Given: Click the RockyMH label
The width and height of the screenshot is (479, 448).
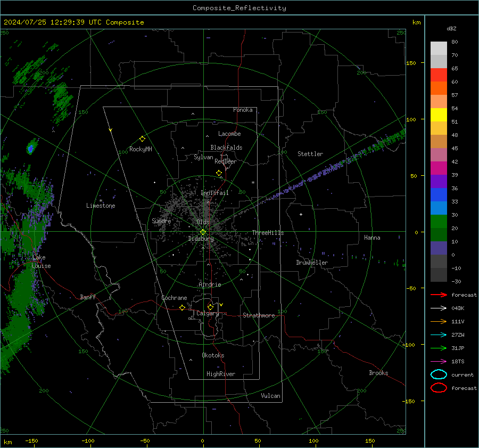Looking at the screenshot, I should [x=141, y=149].
